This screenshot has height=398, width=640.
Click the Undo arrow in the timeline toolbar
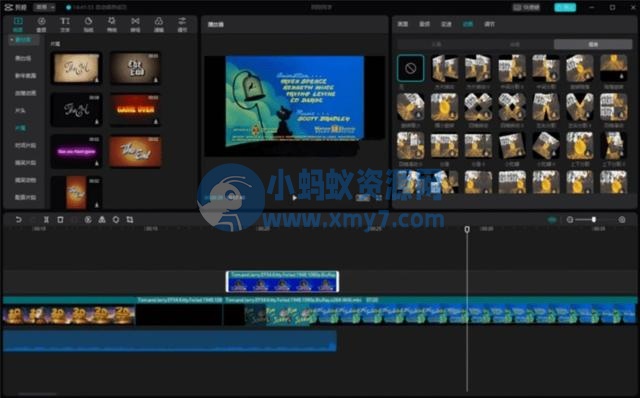(18, 220)
